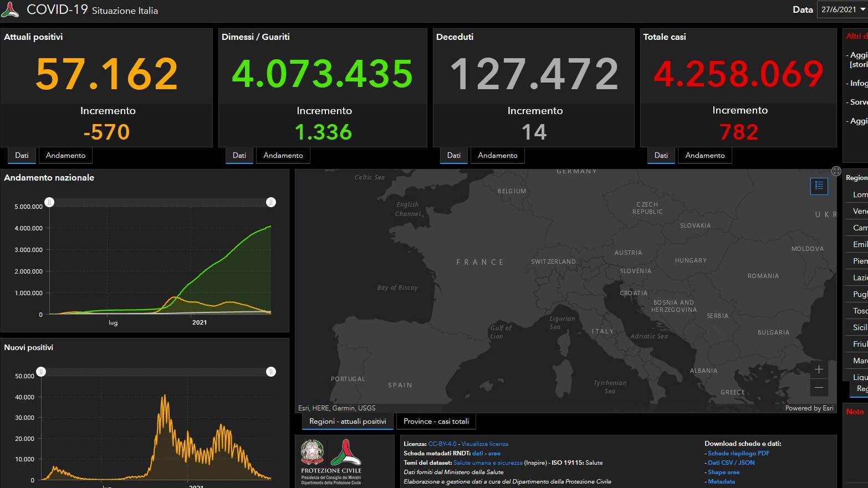Open the map legend list icon
868x488 pixels.
(x=819, y=186)
